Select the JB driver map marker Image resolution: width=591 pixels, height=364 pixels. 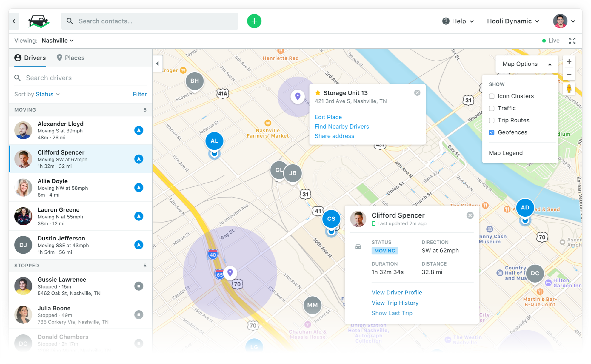tap(293, 173)
